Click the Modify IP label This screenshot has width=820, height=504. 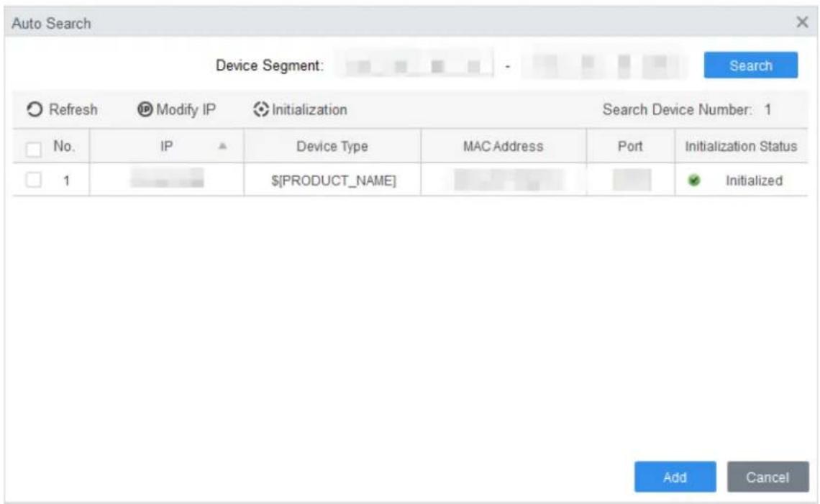[x=186, y=109]
